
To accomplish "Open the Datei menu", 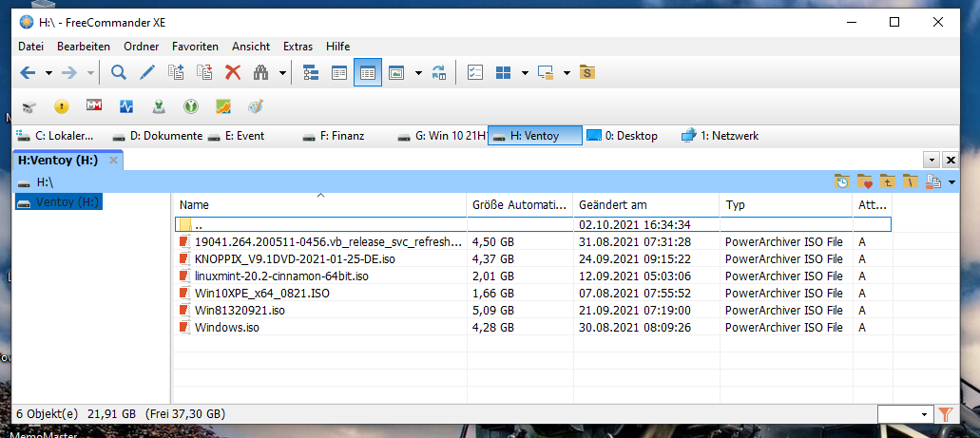I will coord(30,47).
